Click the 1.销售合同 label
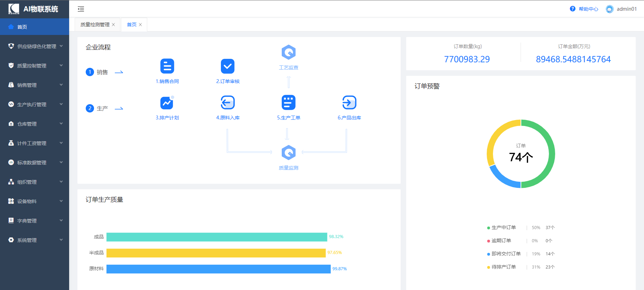This screenshot has width=644, height=290. [x=167, y=81]
